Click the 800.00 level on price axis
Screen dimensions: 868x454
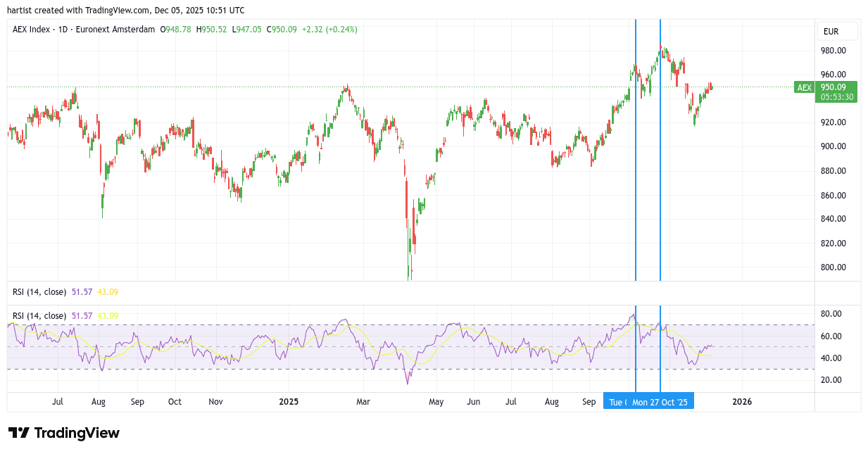point(832,267)
